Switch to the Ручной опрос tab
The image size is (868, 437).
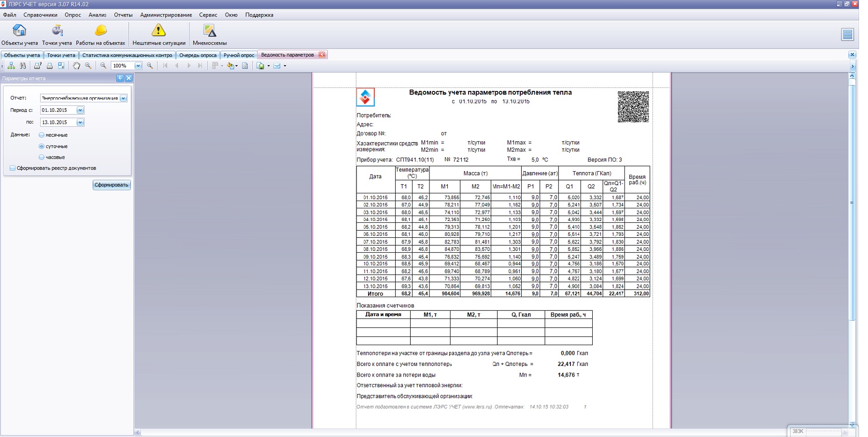click(x=239, y=55)
